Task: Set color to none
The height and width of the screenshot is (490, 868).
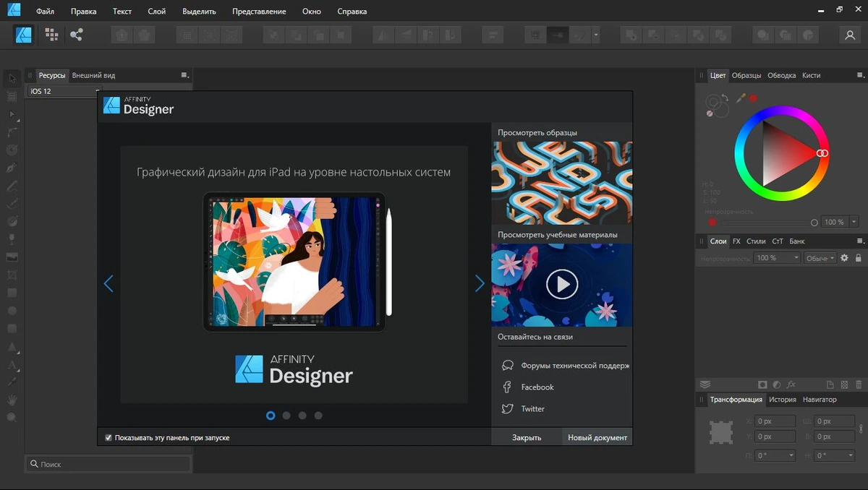Action: 711,113
